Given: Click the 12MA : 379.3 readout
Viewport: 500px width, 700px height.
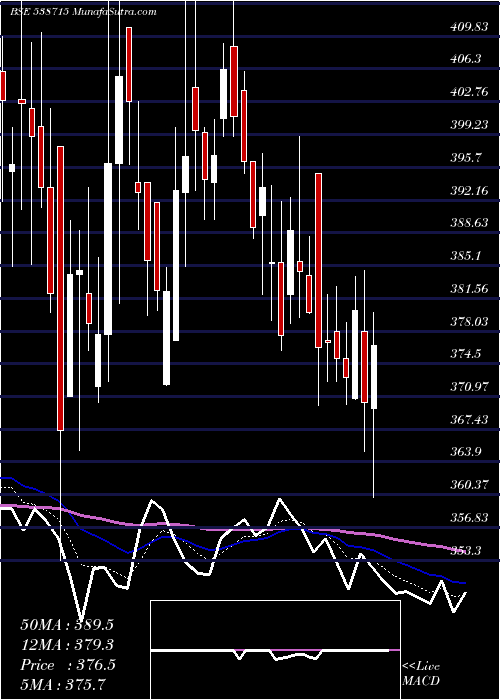Looking at the screenshot, I should (x=67, y=645).
